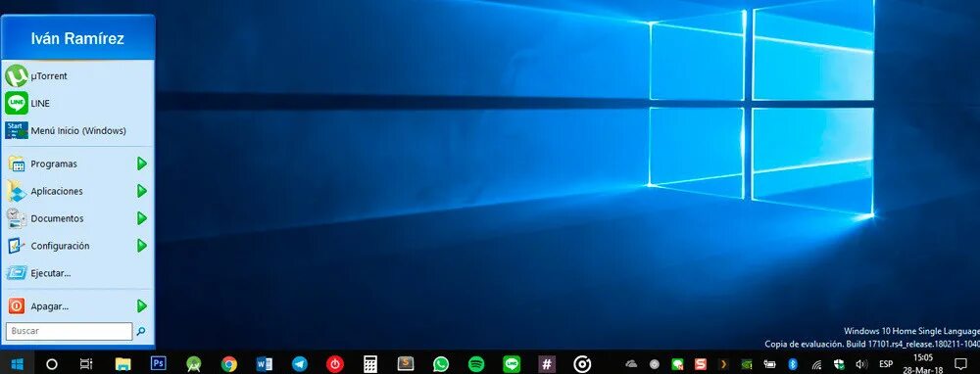Open the Aplicaciones entry
This screenshot has height=374, width=980.
pyautogui.click(x=78, y=191)
